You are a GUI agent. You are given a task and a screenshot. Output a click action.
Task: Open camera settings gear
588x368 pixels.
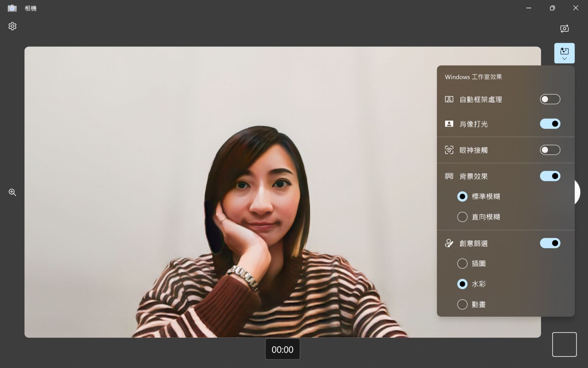click(x=12, y=26)
